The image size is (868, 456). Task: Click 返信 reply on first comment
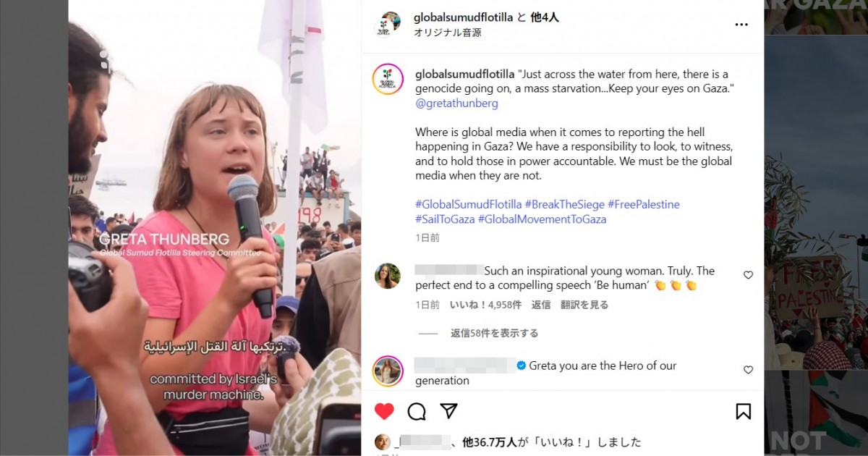coord(541,305)
